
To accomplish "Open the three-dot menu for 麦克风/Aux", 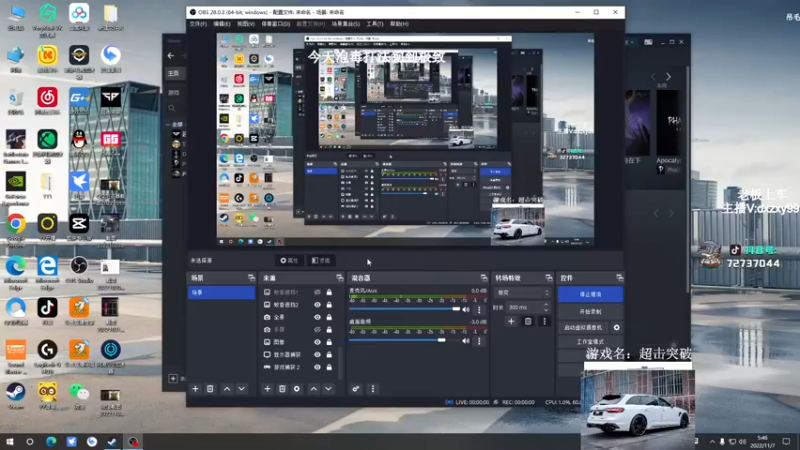I will coord(479,309).
